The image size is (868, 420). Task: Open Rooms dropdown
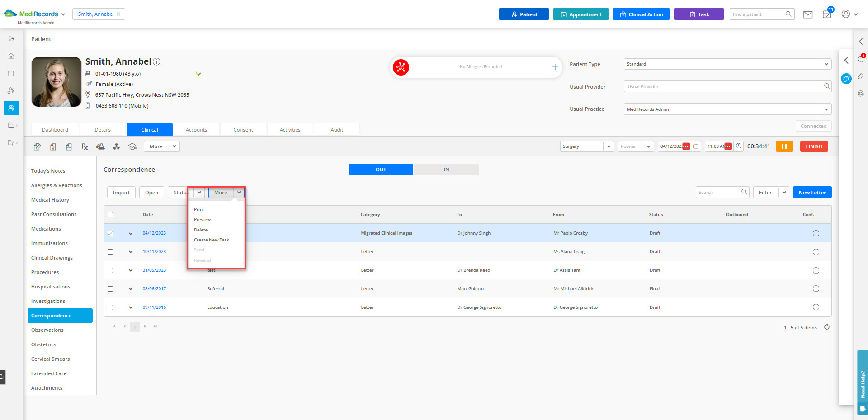click(x=648, y=146)
